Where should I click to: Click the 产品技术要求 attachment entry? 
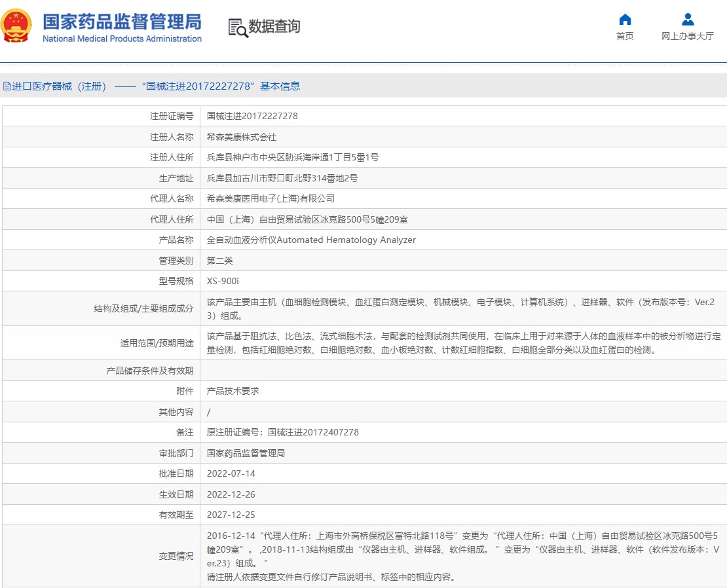pyautogui.click(x=233, y=391)
